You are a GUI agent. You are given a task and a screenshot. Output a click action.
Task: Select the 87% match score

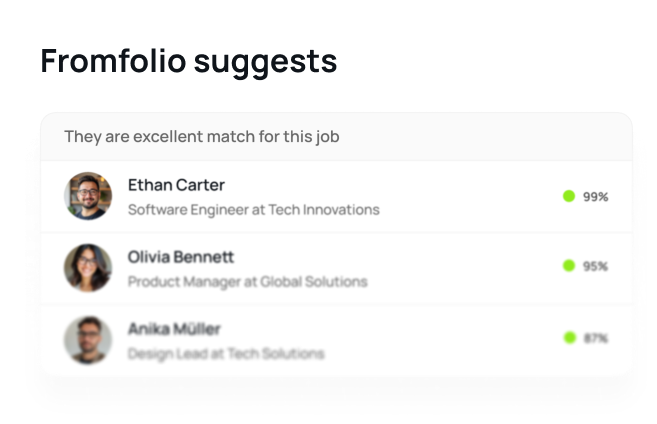point(596,338)
